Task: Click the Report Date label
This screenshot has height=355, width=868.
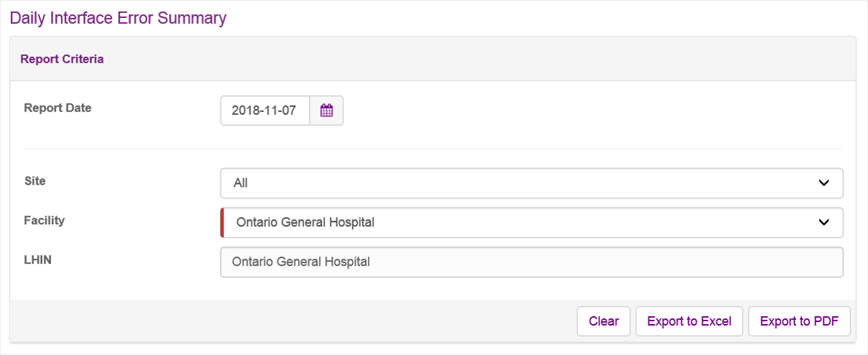Action: [x=57, y=108]
